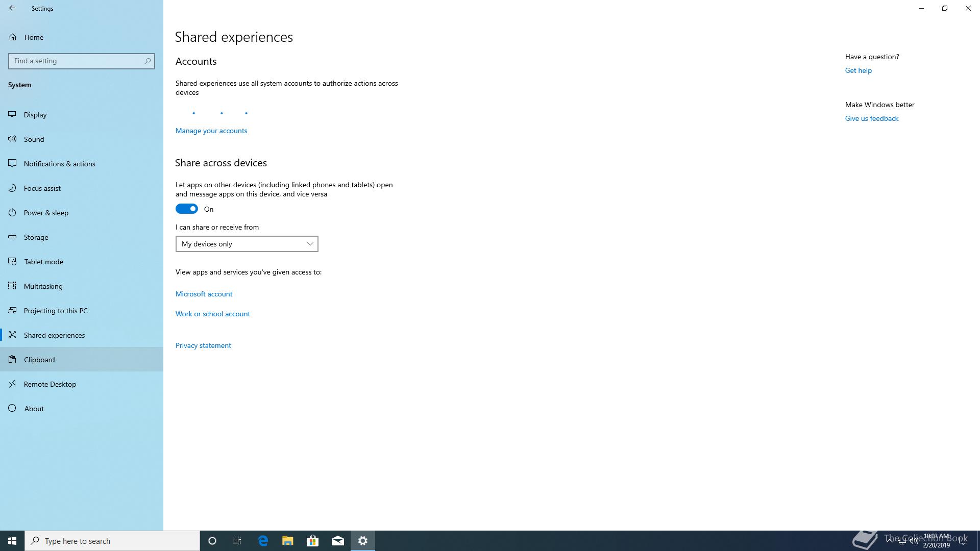Viewport: 980px width, 551px height.
Task: Open Task View on the taskbar
Action: (237, 541)
